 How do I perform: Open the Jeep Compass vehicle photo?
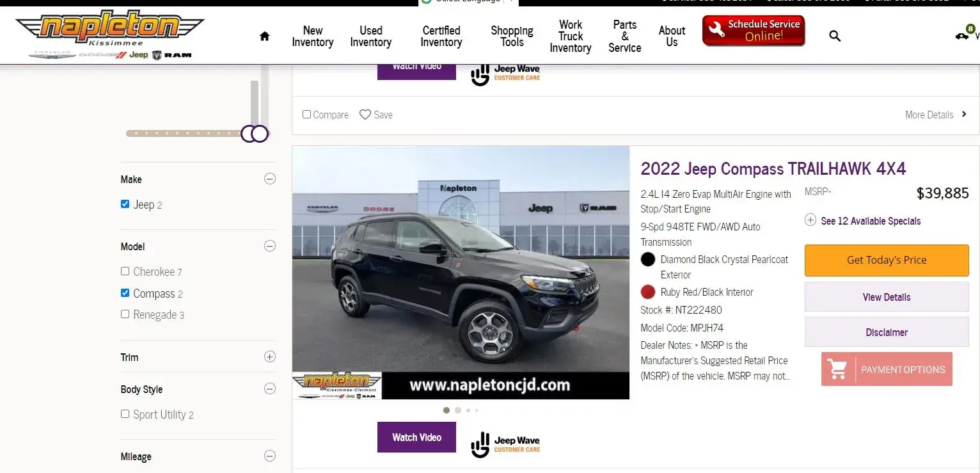click(461, 273)
